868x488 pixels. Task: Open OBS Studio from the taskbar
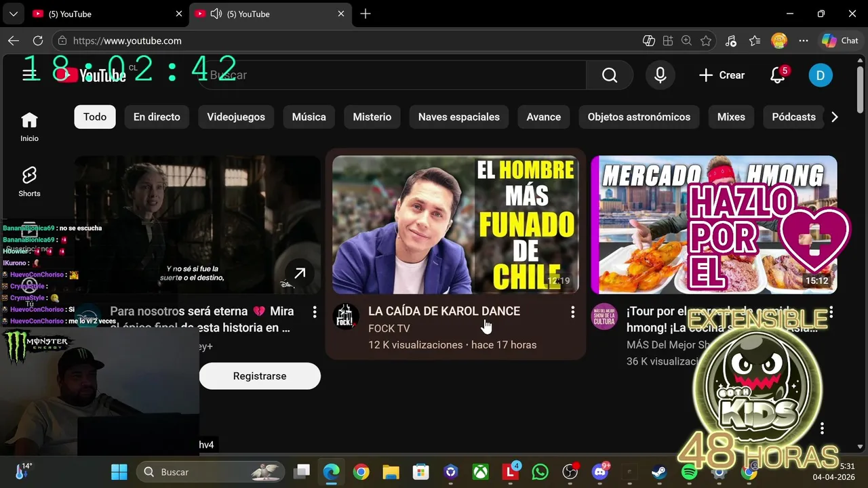click(570, 472)
